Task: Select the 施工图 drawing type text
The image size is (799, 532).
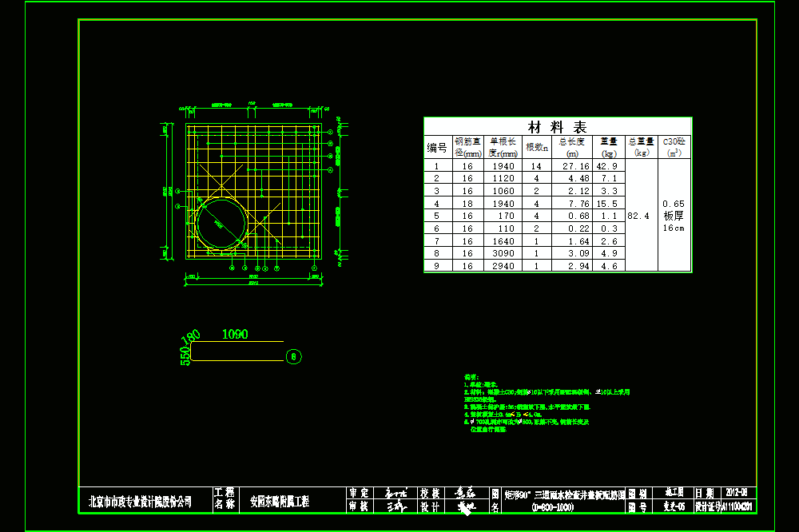Action: (x=674, y=492)
